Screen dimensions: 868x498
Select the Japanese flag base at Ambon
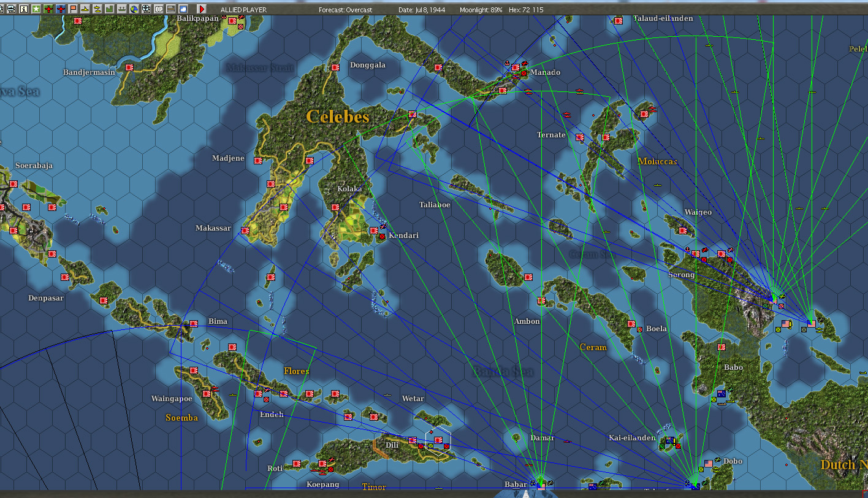click(x=541, y=301)
